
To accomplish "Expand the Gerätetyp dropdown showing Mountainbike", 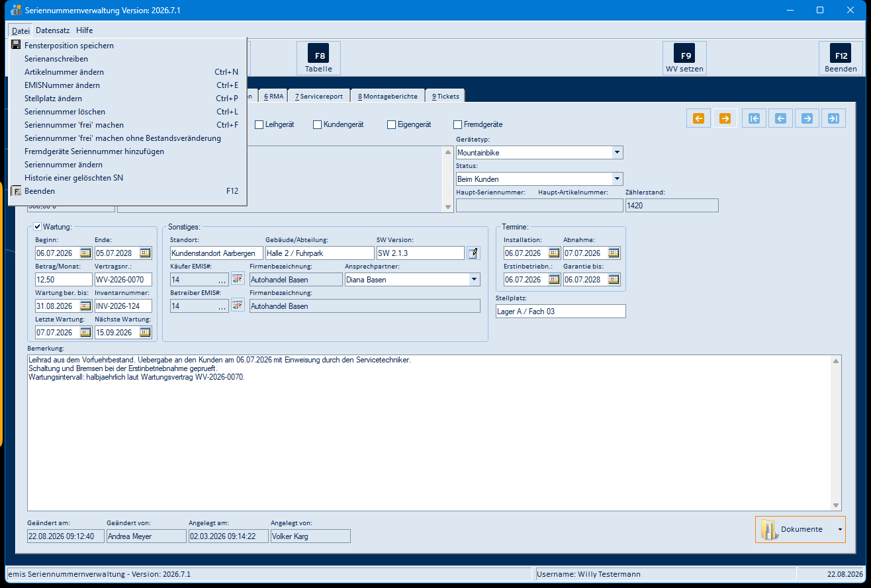I will tap(618, 152).
